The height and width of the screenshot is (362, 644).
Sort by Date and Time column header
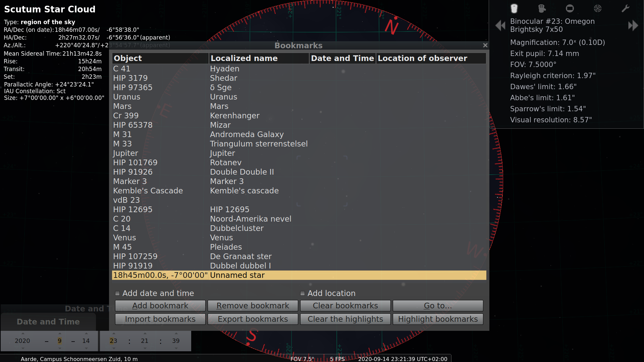[x=342, y=58]
